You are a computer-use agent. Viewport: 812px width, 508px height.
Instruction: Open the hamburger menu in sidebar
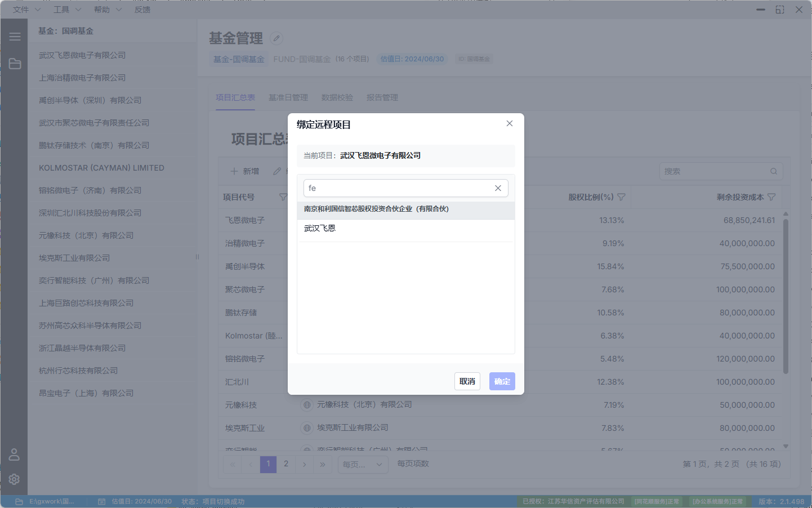click(x=15, y=37)
